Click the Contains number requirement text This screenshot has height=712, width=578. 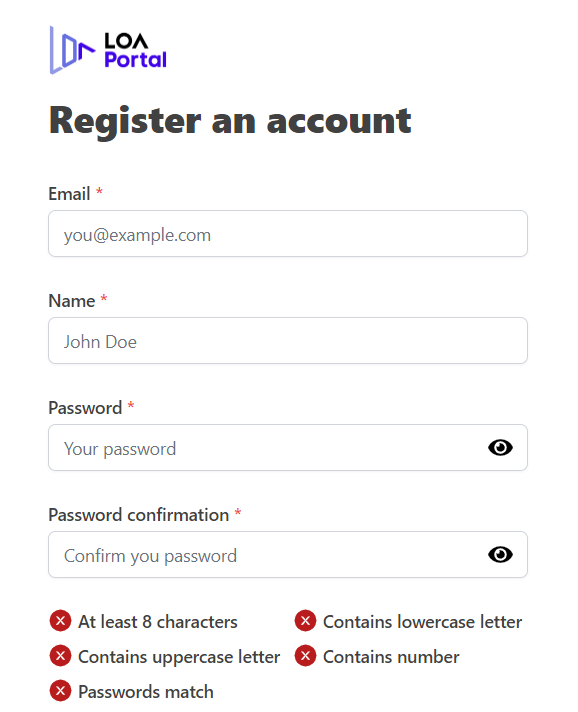pos(391,657)
